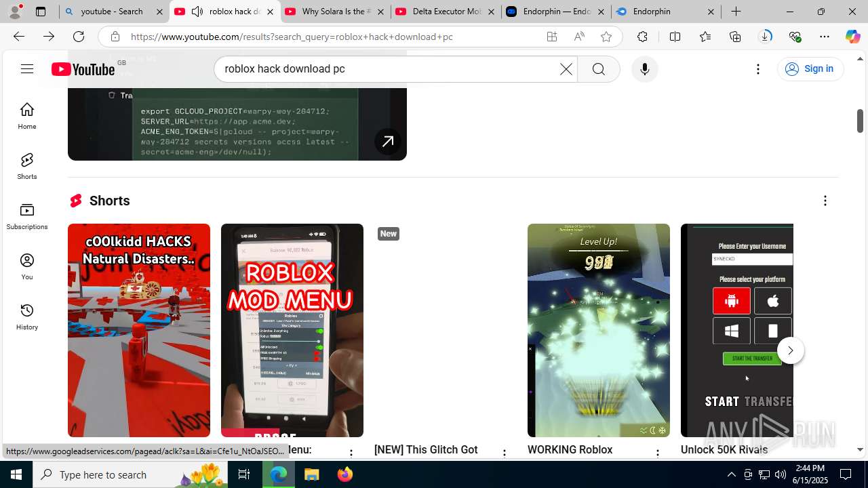The width and height of the screenshot is (868, 488).
Task: Switch to the last Endorphin tab
Action: click(x=667, y=12)
